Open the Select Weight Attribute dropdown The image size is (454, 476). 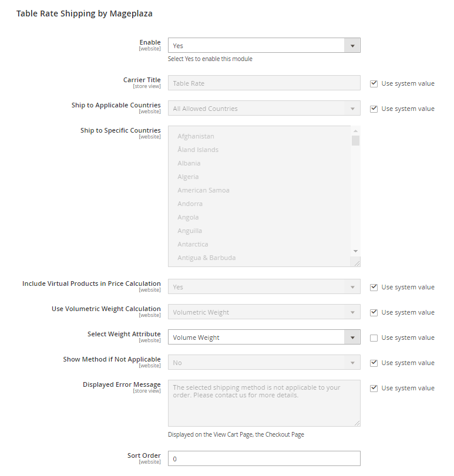(264, 337)
